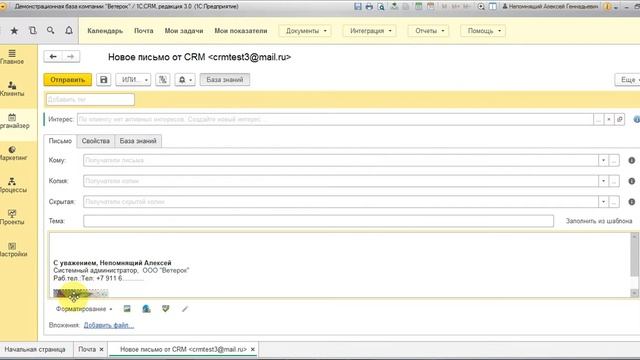Click the Кому recipients field
This screenshot has width=640, height=360.
(341, 160)
